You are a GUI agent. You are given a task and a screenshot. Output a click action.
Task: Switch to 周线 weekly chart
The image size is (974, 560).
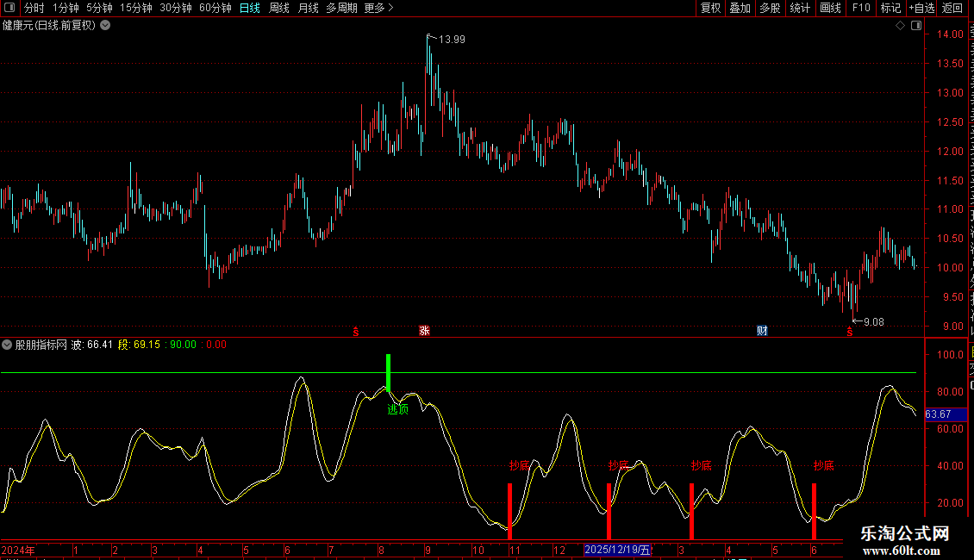tap(279, 8)
